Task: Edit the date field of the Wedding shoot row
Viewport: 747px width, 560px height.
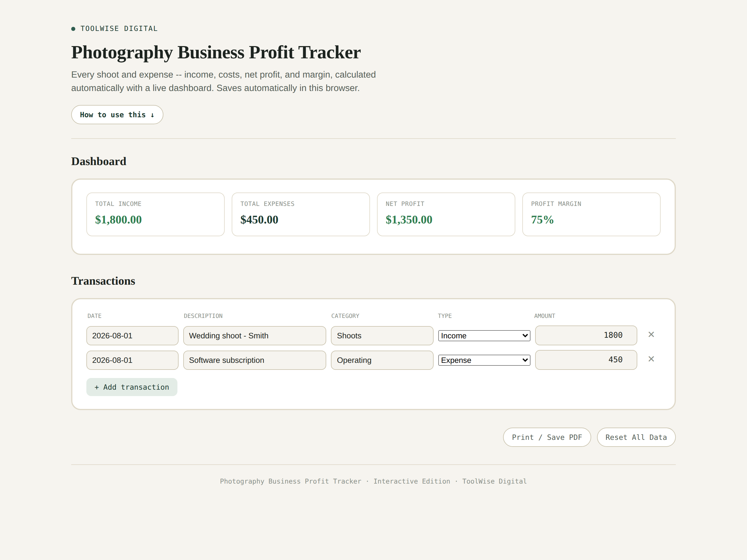Action: point(132,336)
